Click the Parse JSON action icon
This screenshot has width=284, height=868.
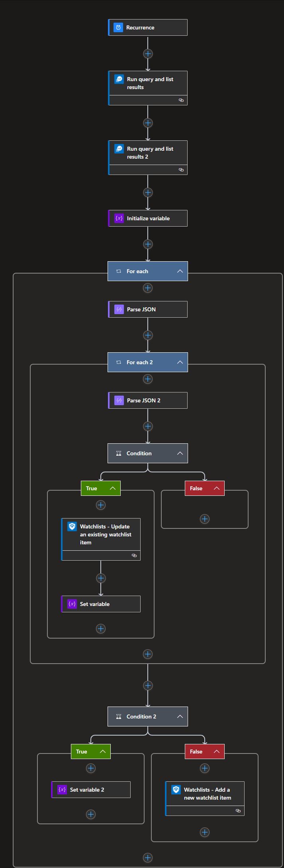point(119,309)
